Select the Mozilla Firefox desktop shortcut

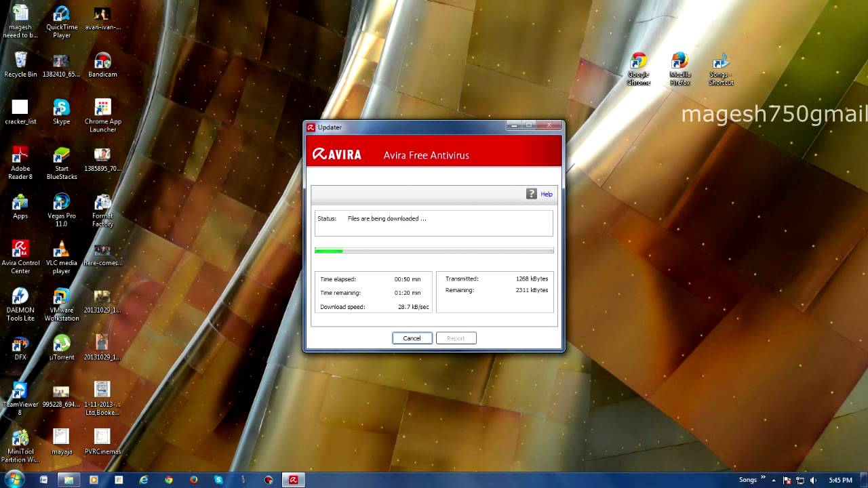point(679,70)
